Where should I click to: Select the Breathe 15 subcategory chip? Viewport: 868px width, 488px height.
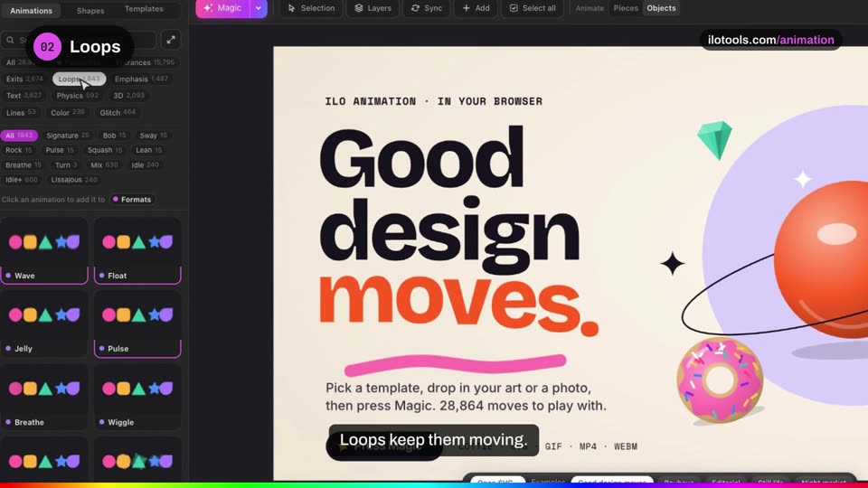tap(24, 164)
